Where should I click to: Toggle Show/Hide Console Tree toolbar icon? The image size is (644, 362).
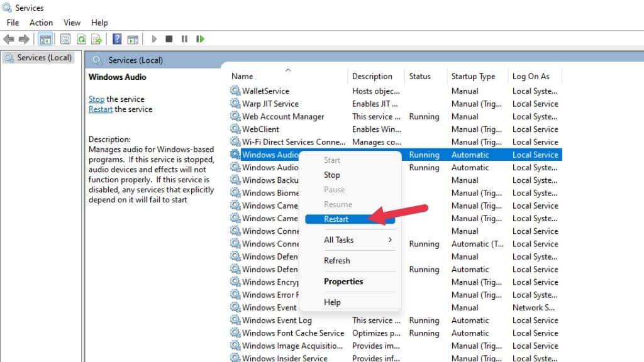pyautogui.click(x=45, y=39)
